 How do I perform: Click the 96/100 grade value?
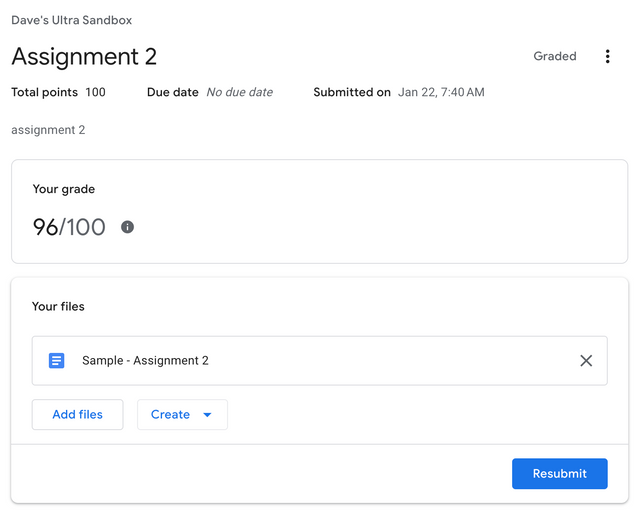[x=69, y=227]
